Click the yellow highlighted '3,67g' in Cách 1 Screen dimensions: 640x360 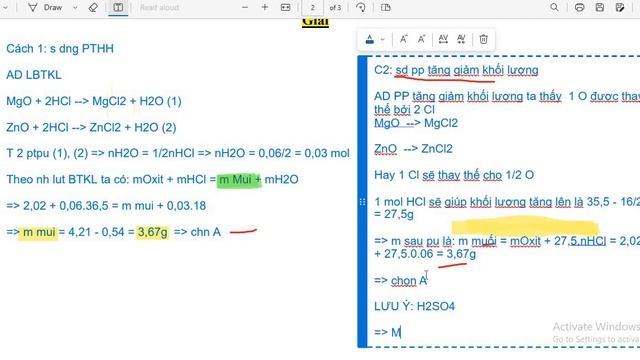coord(153,232)
